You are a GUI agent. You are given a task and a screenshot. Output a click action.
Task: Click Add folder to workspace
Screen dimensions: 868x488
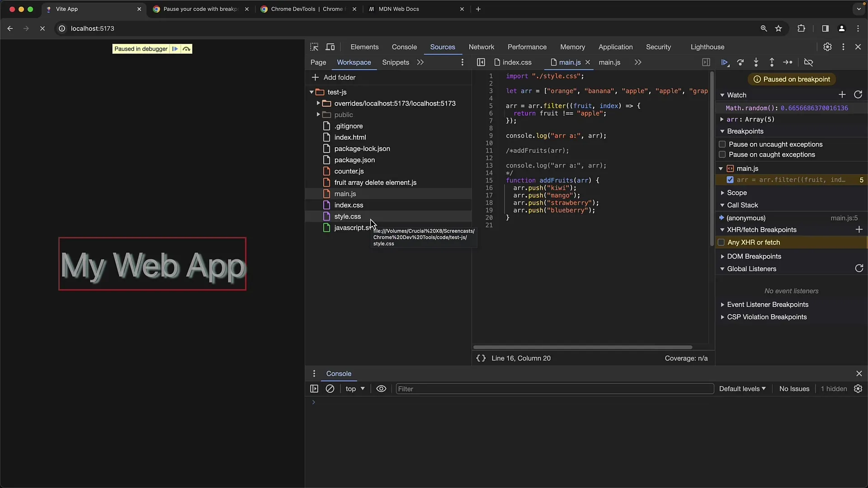tap(334, 77)
